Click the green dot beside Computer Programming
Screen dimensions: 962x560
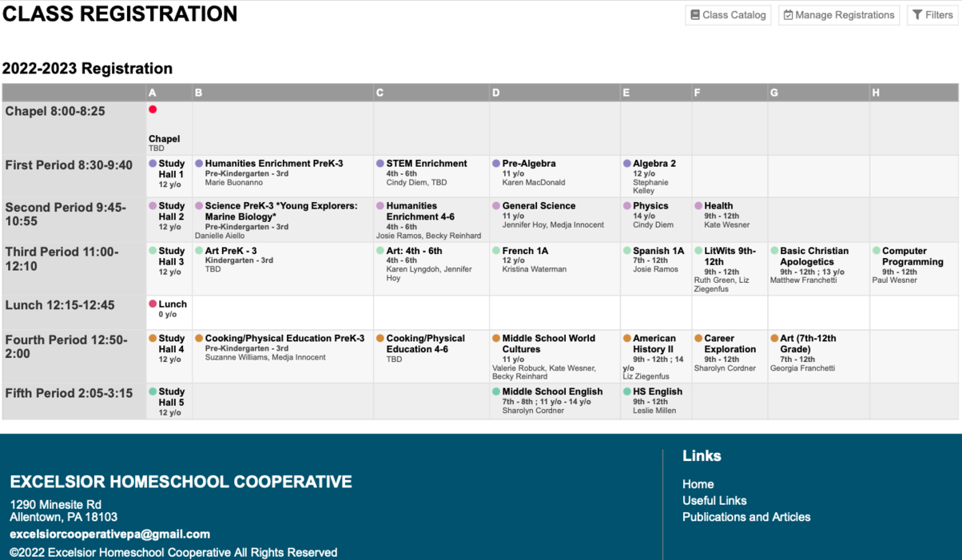pyautogui.click(x=877, y=251)
